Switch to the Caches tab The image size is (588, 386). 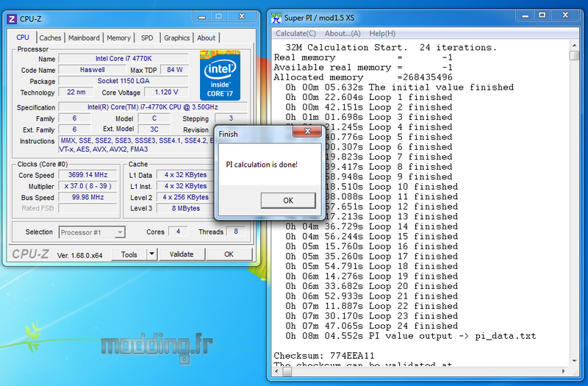point(50,38)
